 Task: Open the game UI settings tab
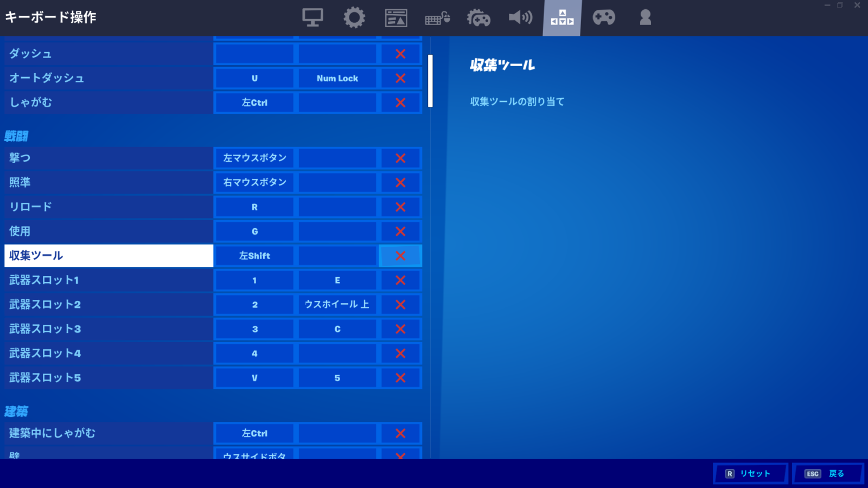coord(396,18)
